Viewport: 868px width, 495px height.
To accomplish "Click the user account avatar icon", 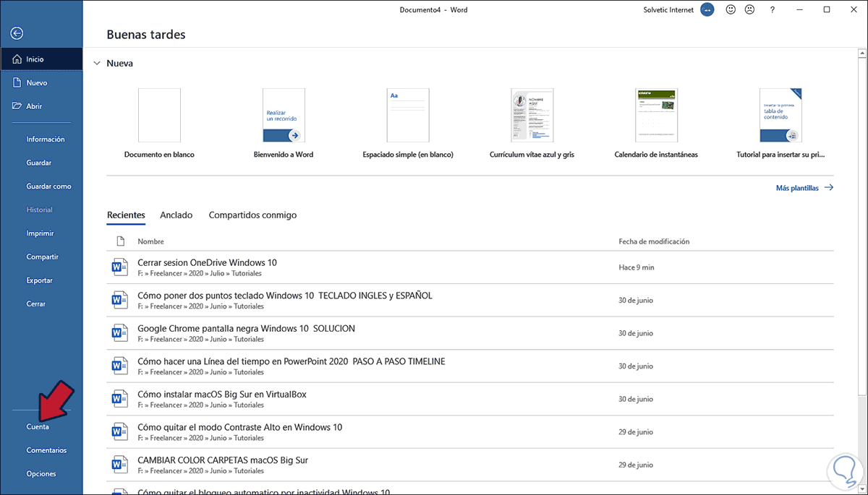I will (x=708, y=9).
